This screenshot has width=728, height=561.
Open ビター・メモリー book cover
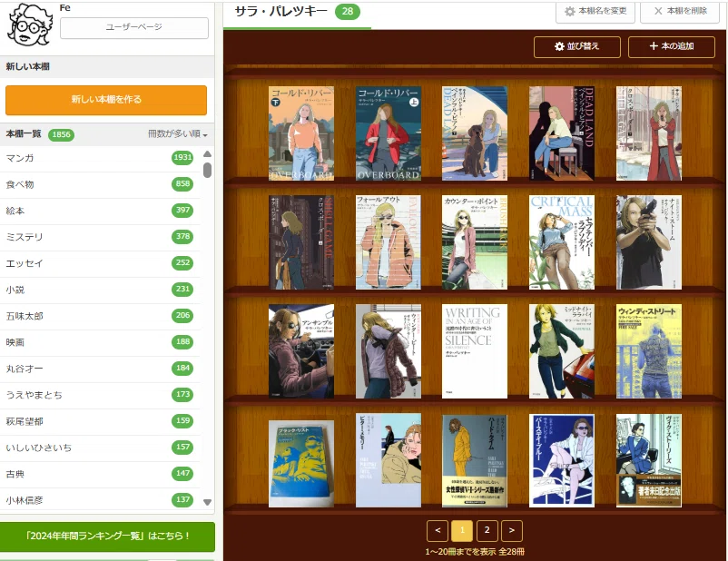pyautogui.click(x=389, y=460)
